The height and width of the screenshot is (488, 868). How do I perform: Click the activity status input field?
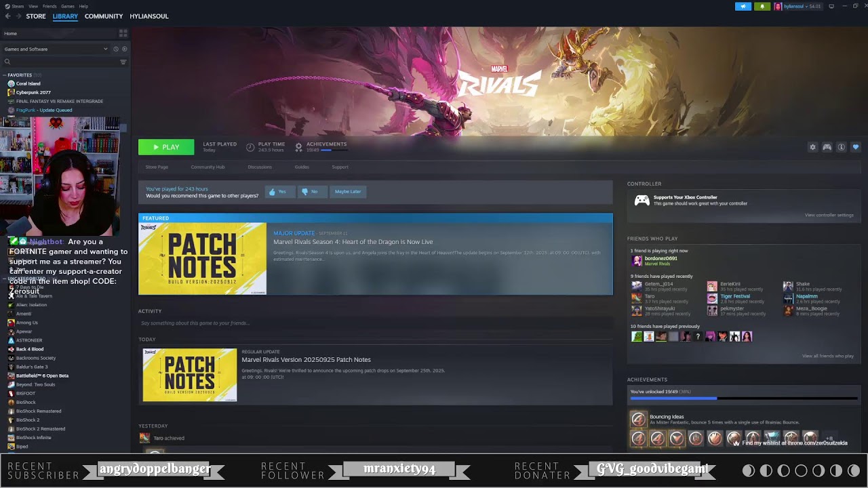click(375, 323)
